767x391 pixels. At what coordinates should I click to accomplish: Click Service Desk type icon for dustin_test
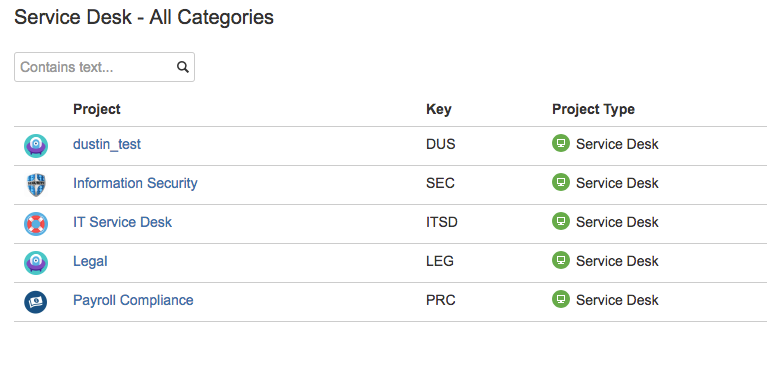click(561, 143)
